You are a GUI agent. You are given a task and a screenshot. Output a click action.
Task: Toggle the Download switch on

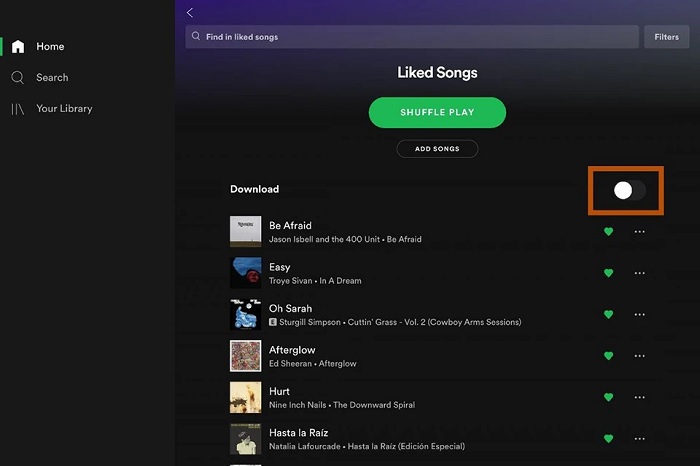tap(629, 191)
